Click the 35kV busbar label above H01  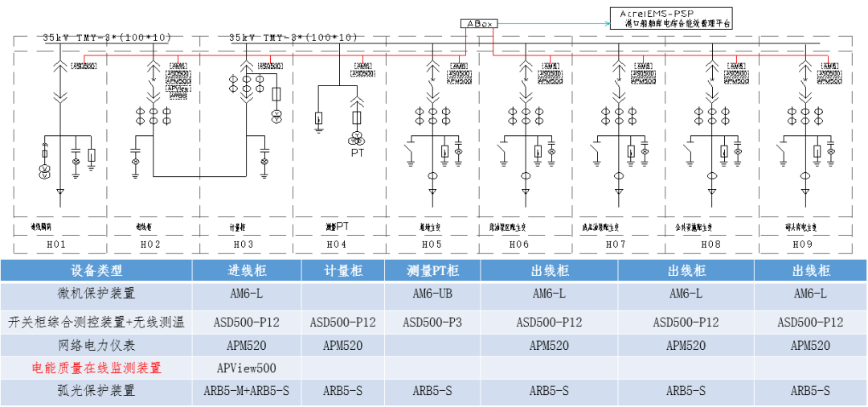click(x=108, y=38)
